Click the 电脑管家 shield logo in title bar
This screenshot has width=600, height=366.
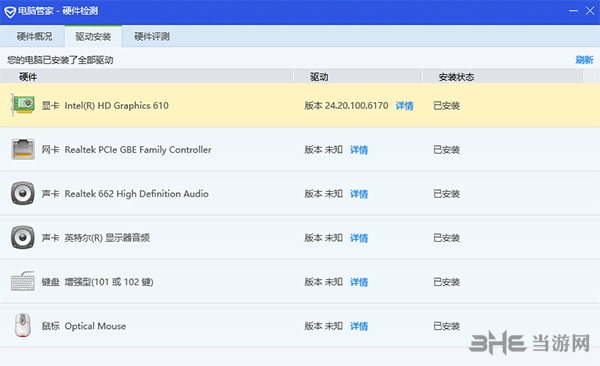(10, 11)
